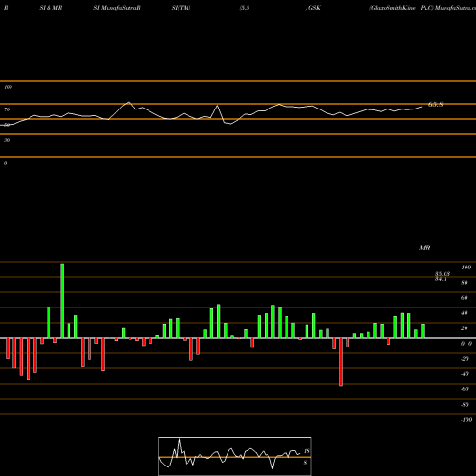Click the 40 axis label in MR panel
The width and height of the screenshot is (476, 476).
(x=465, y=313)
